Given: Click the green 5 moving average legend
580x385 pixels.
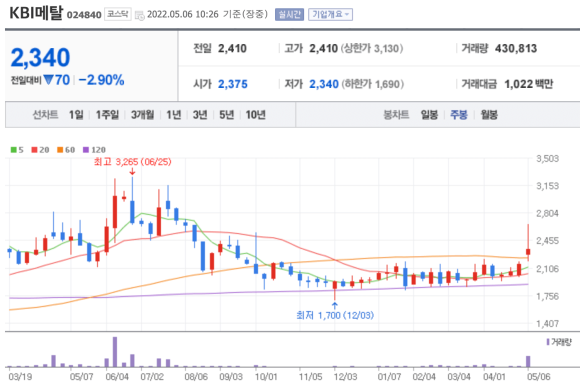Looking at the screenshot, I should [17, 150].
